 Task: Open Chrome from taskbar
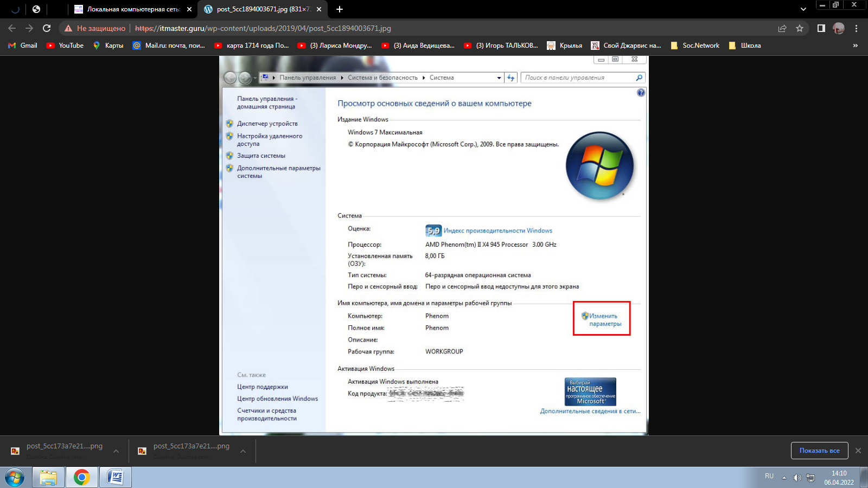[82, 478]
